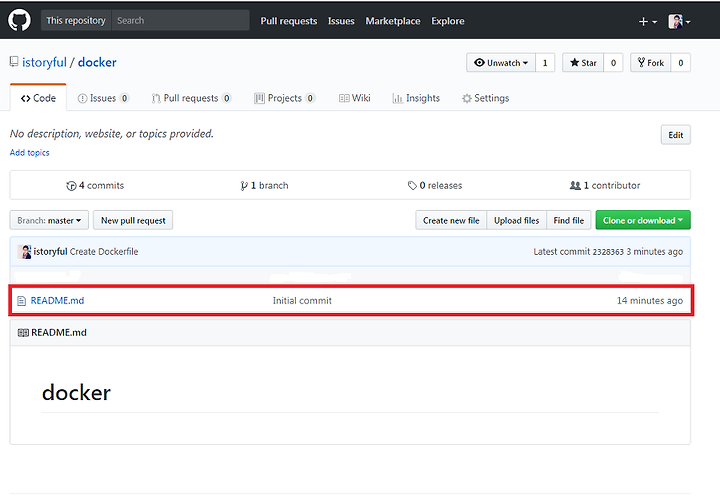Switch to the repository Issues tab
Screen dimensions: 720x496
103,98
